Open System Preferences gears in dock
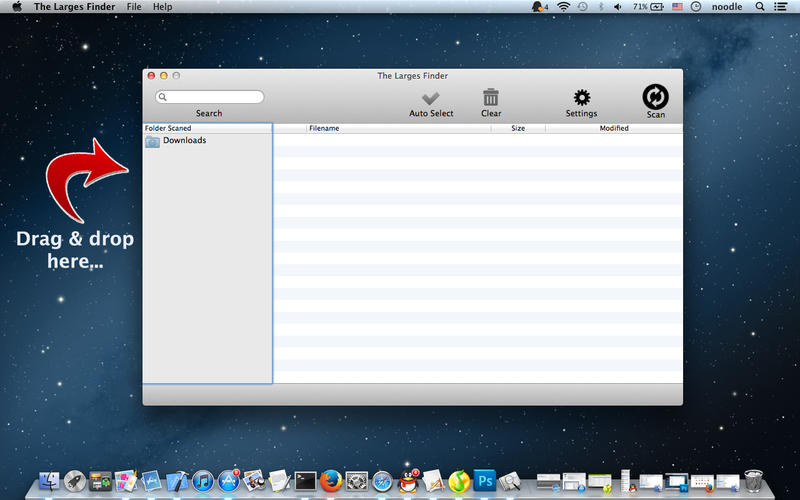The image size is (800, 500). 357,481
